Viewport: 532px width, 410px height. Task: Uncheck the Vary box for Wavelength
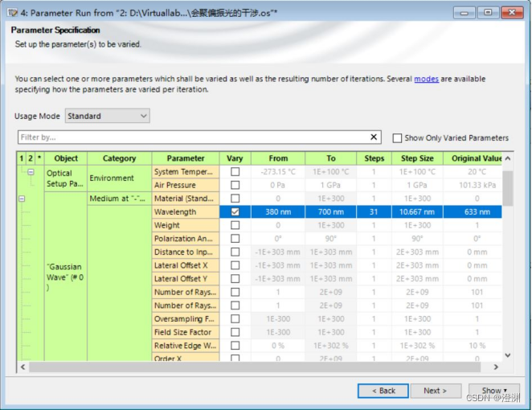[x=235, y=212]
